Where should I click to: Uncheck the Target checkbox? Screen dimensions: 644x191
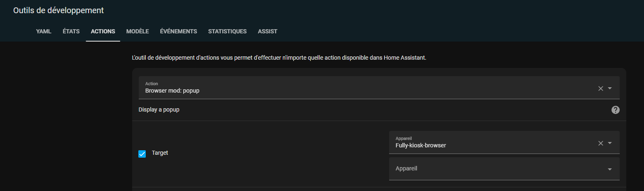[142, 154]
